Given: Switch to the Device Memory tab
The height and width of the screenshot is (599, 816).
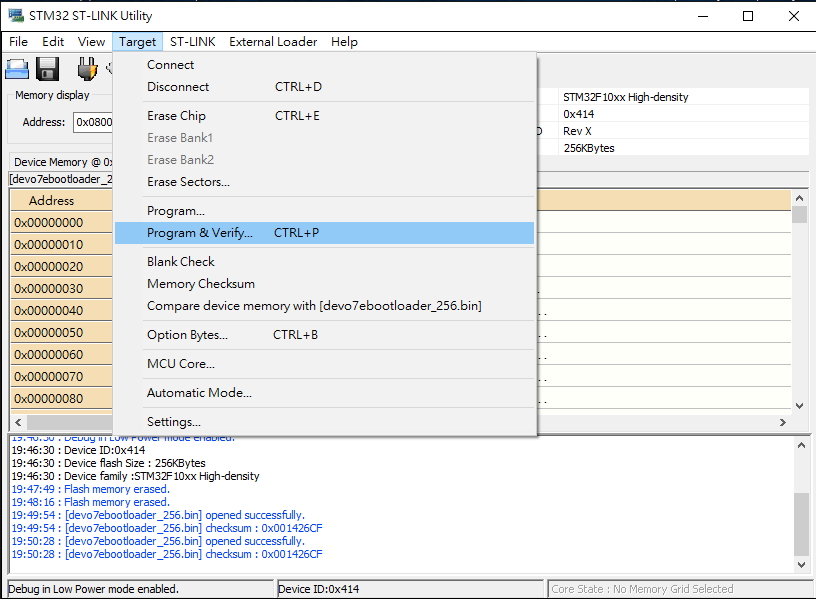Looking at the screenshot, I should (62, 162).
